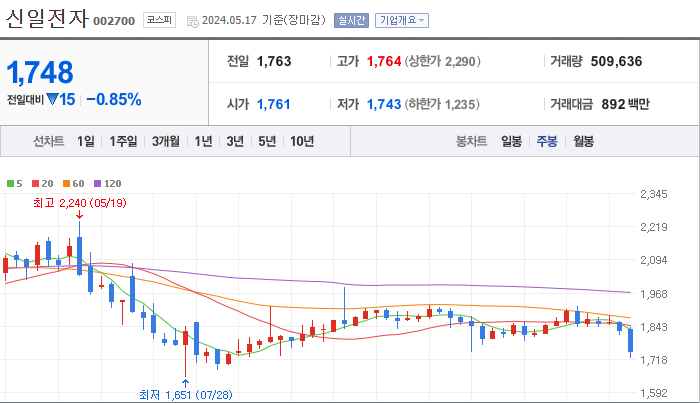Screen dimensions: 700x403
Task: Click the stock name 신일전자
Action: [47, 19]
